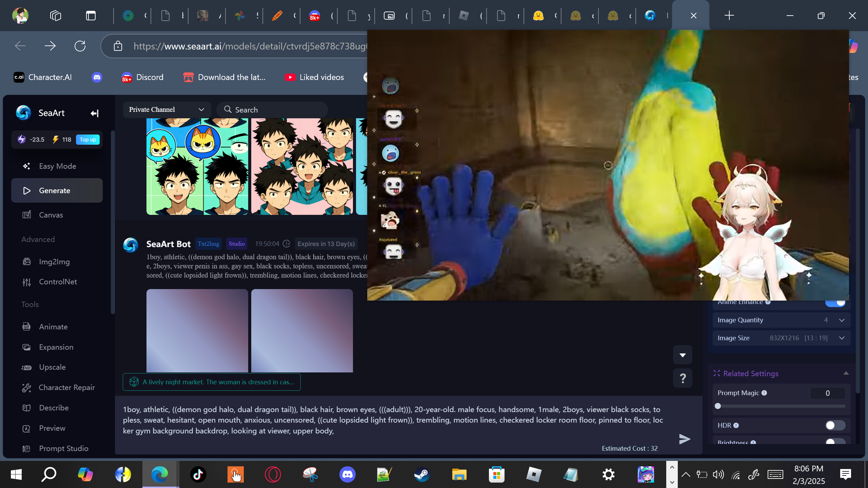Click the Studio tag
Screen dimensions: 868x488
(237, 244)
